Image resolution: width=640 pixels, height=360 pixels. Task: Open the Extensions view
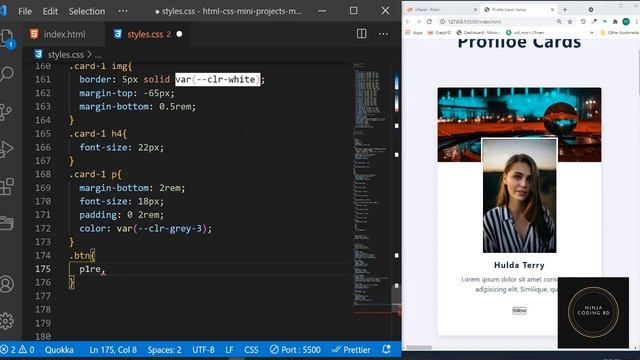point(7,187)
